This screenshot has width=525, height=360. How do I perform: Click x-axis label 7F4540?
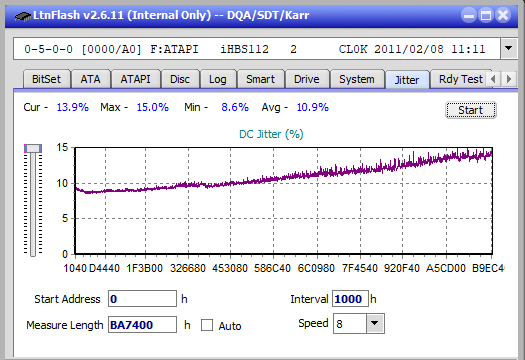pos(360,268)
